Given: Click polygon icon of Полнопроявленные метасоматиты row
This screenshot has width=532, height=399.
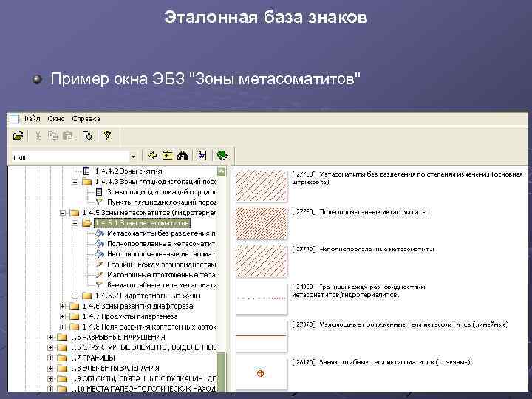Looking at the screenshot, I should tap(100, 244).
